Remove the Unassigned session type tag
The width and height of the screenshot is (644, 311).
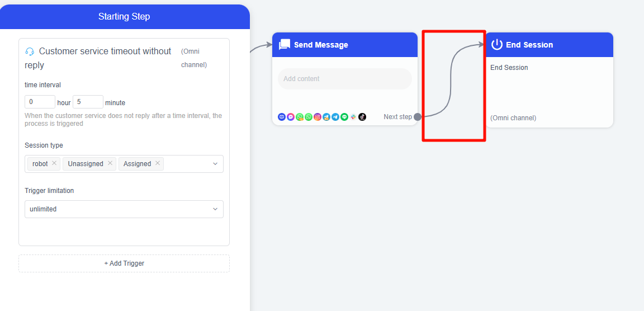(110, 163)
